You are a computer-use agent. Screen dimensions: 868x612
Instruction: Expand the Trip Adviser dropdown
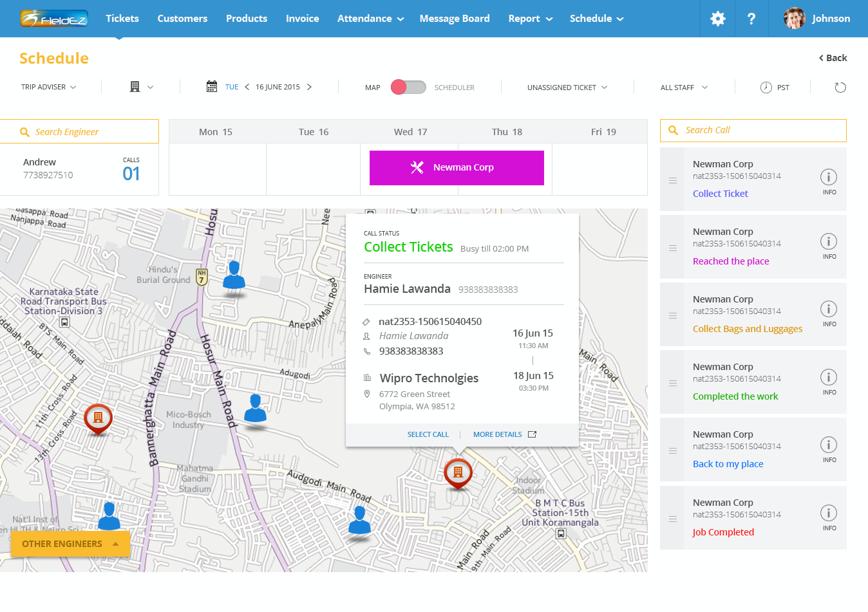[x=49, y=87]
